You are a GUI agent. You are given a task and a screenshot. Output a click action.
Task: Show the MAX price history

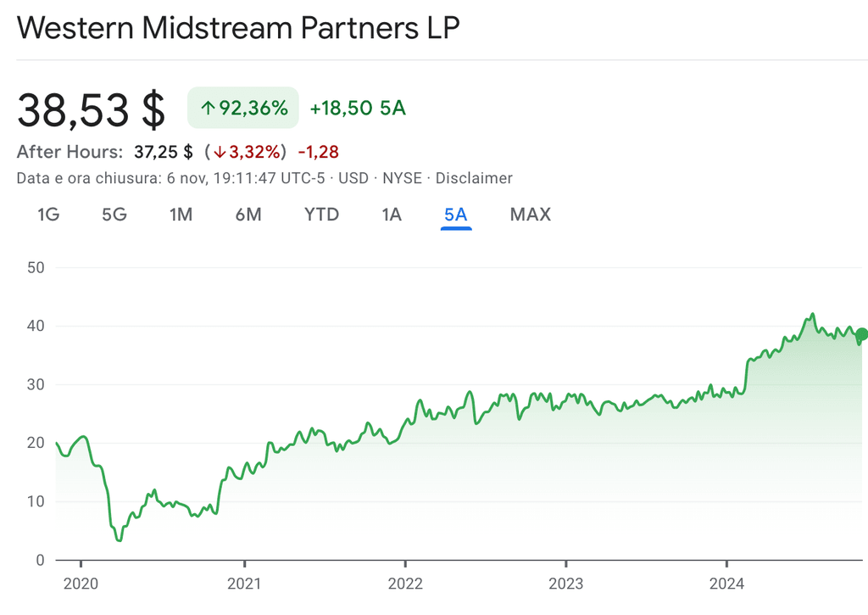(x=531, y=215)
